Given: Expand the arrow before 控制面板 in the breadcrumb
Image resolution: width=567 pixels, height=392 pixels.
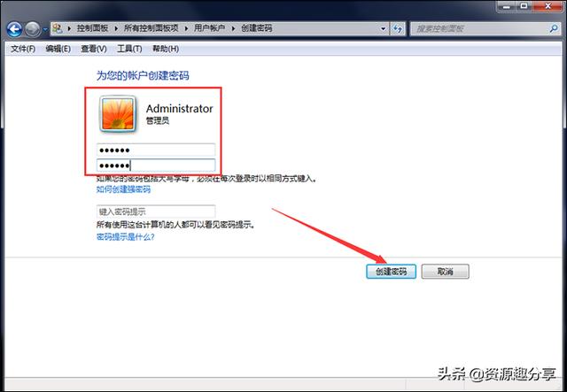Looking at the screenshot, I should pyautogui.click(x=69, y=28).
